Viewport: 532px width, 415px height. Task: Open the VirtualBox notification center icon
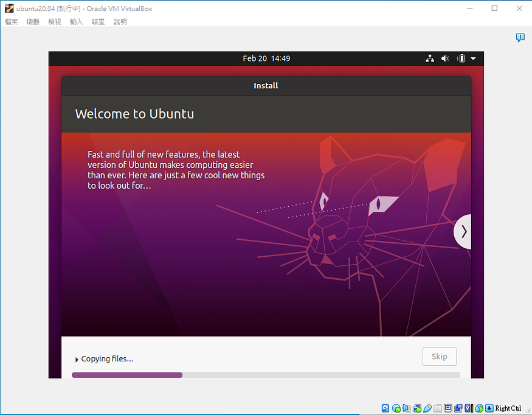[x=520, y=37]
